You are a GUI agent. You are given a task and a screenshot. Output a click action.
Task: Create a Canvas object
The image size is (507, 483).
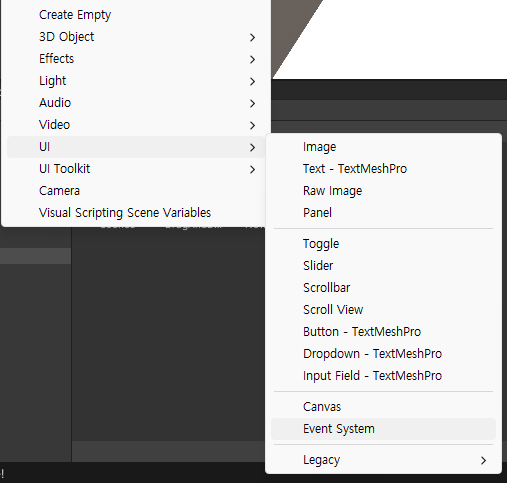coord(383,407)
